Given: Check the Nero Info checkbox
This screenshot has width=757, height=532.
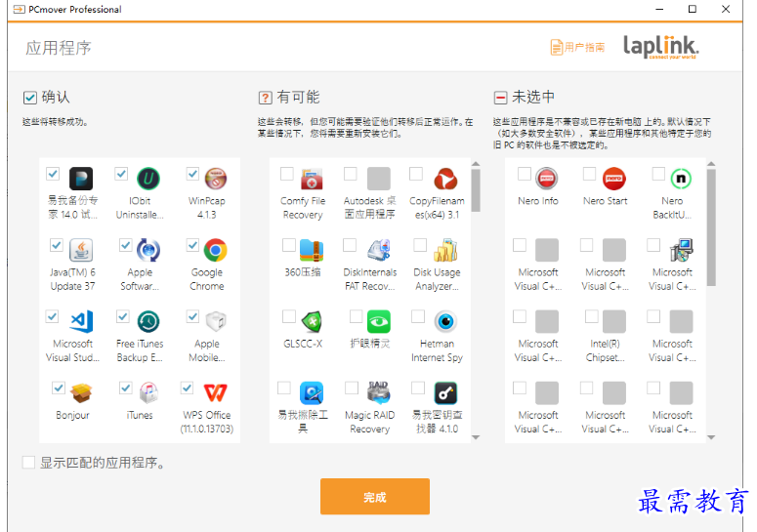Looking at the screenshot, I should tap(524, 174).
